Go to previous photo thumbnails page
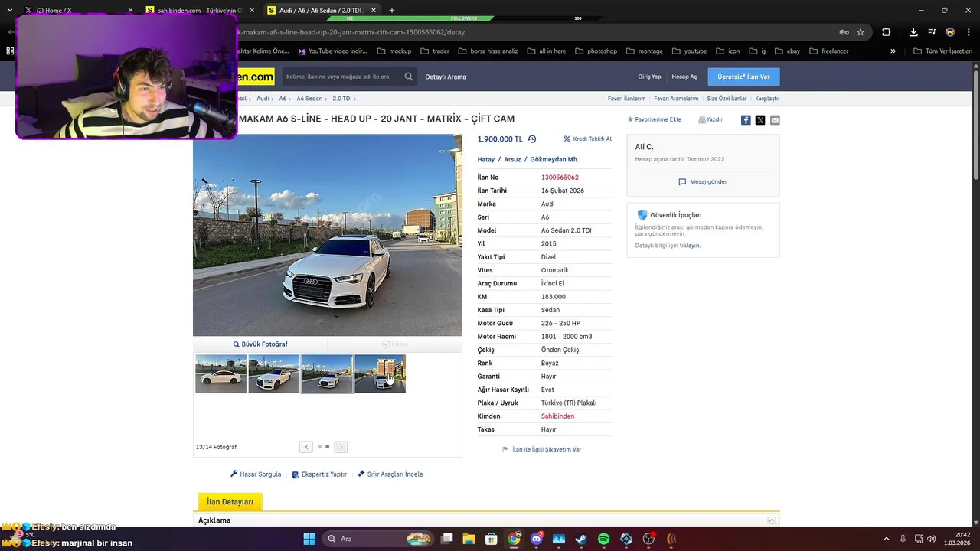The image size is (980, 551). 306,447
